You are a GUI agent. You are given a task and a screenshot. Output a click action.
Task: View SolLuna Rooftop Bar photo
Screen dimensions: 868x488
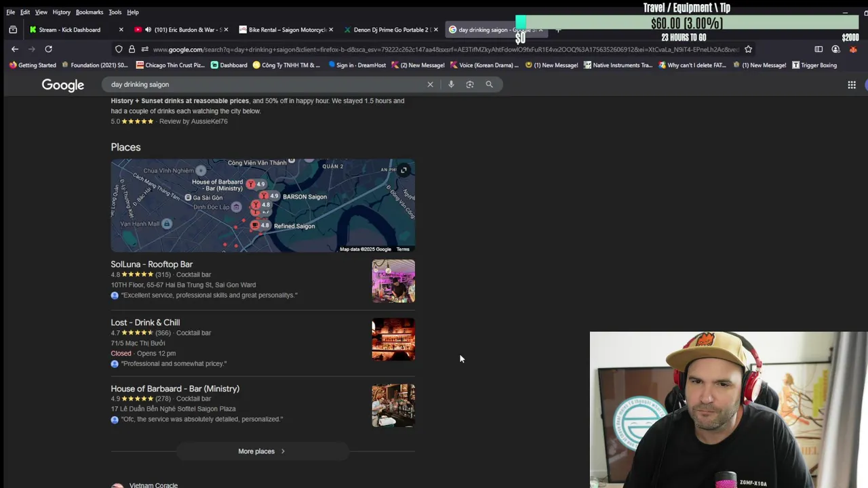[x=393, y=281]
